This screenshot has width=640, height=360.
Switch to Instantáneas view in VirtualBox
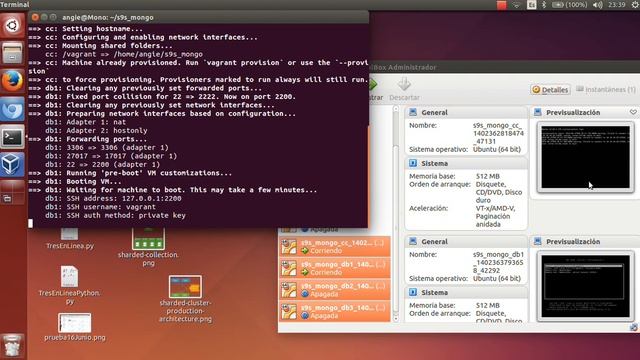click(x=606, y=89)
